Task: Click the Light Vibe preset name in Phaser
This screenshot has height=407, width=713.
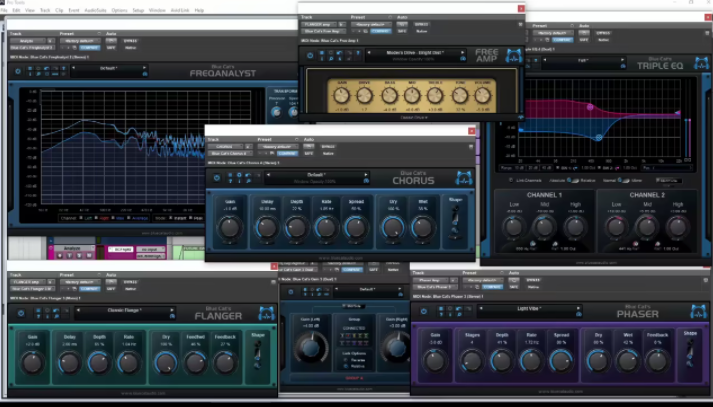Action: pos(529,308)
